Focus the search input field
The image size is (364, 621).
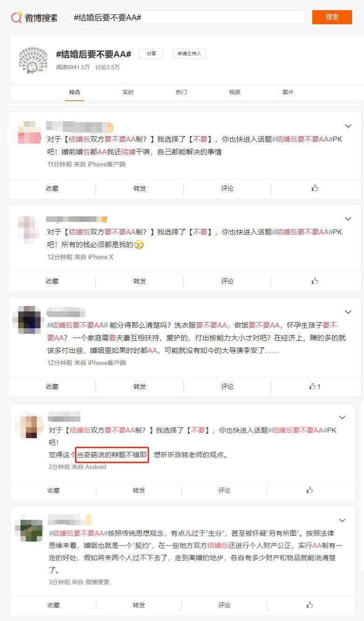pyautogui.click(x=187, y=17)
